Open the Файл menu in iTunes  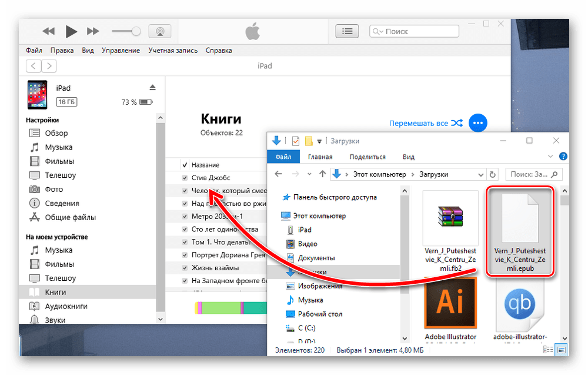[x=34, y=50]
